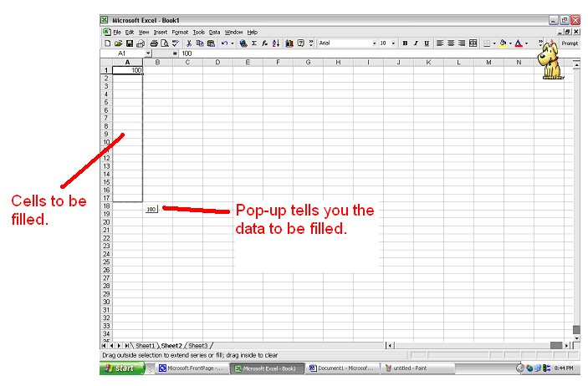Select cell A1 containing 100
Viewport: 588px width, 386px height.
tap(127, 70)
